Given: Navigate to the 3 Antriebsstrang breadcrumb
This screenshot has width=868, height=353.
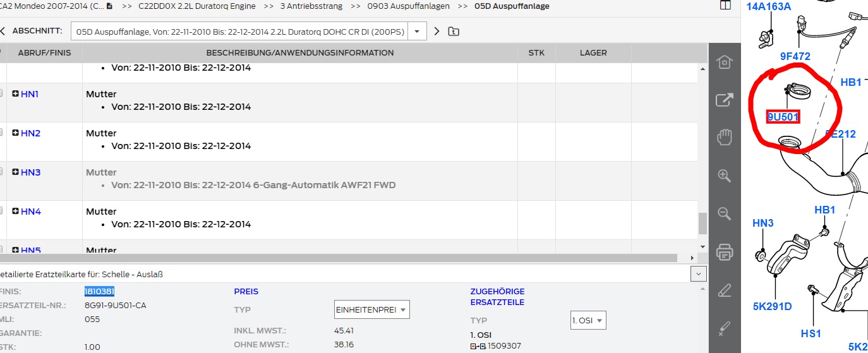Looking at the screenshot, I should tap(311, 6).
